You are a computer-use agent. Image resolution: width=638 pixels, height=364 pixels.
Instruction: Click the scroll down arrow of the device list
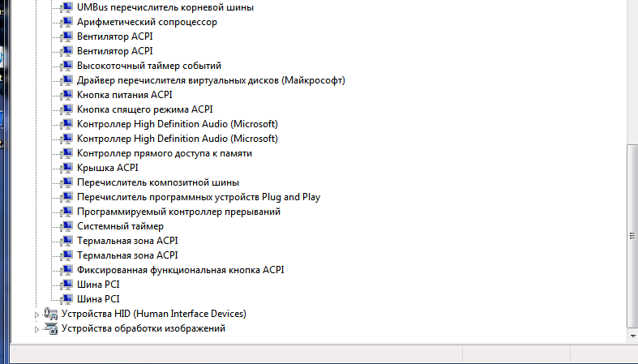point(632,333)
